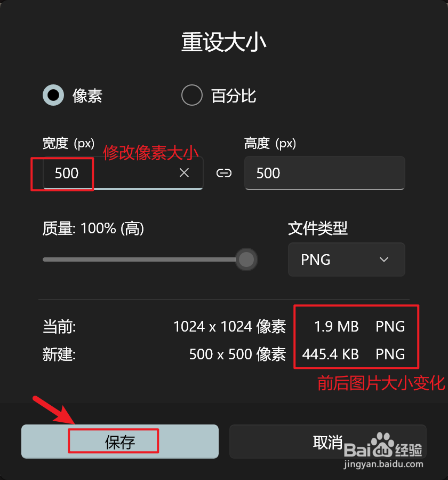
Task: Focus the 高度 (px) input field
Action: 325,173
